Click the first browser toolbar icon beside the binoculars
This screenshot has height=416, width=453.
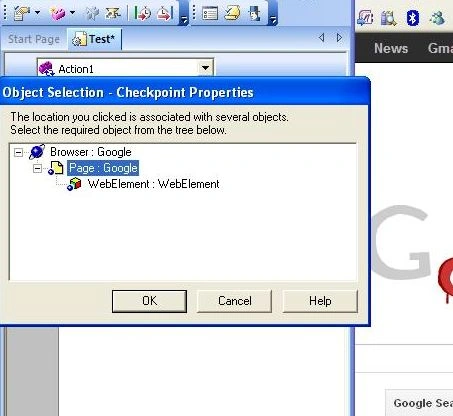tap(365, 18)
